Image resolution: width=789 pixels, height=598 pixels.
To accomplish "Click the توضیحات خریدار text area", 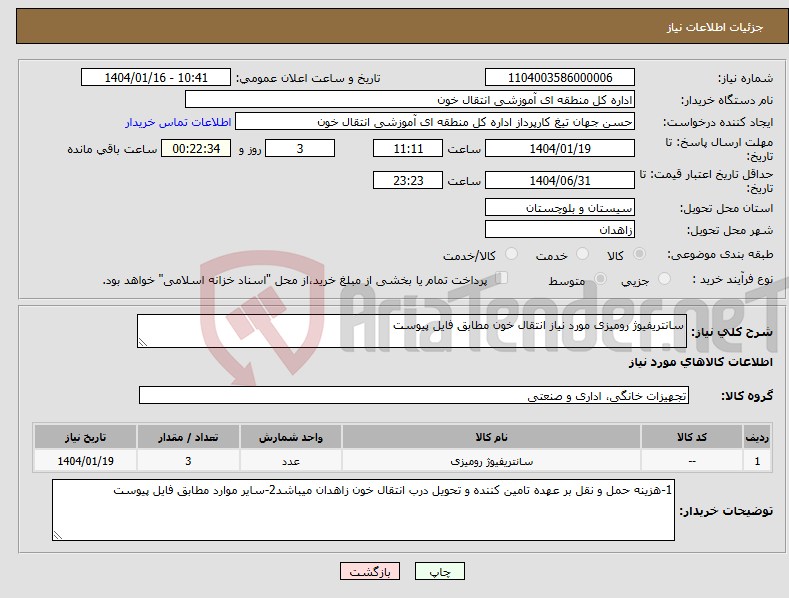I will coord(363,510).
